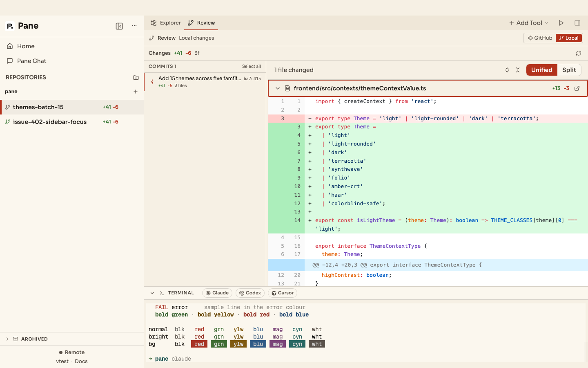Click the Remote status indicator
Screen dimensions: 588x368
[x=72, y=352]
